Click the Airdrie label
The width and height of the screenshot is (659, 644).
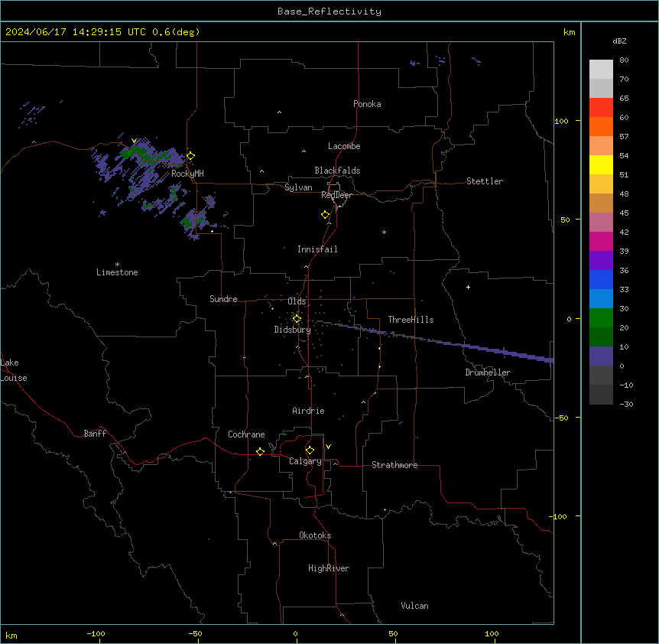pos(309,411)
